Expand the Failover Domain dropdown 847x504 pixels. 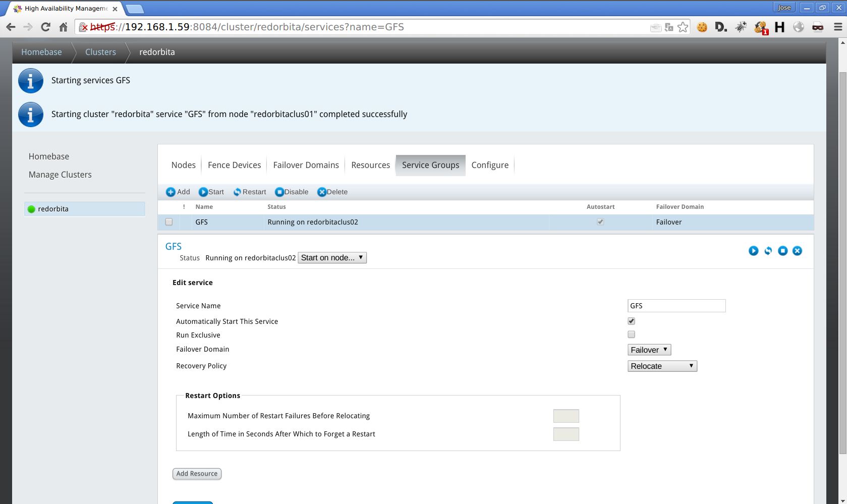tap(649, 350)
